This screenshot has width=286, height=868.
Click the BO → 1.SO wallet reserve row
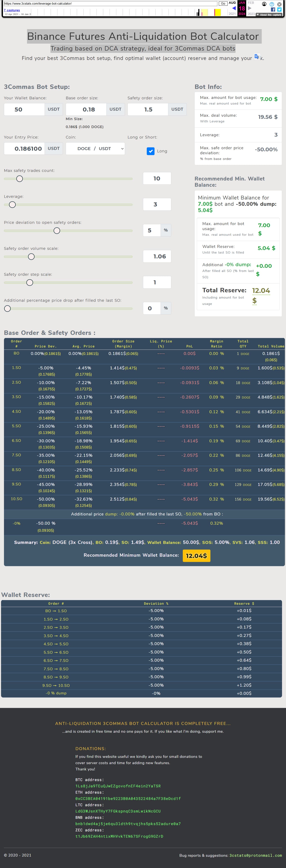pos(141,611)
